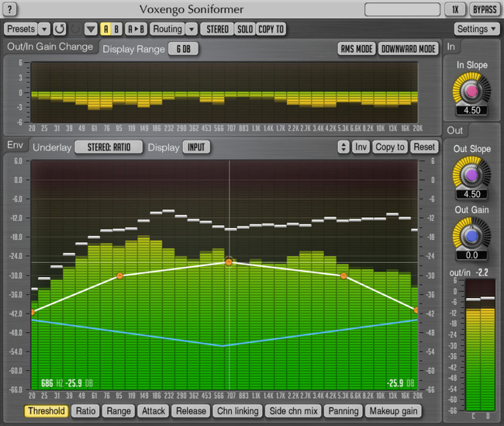The height and width of the screenshot is (426, 504).
Task: Select the Range envelope tab
Action: tap(119, 411)
